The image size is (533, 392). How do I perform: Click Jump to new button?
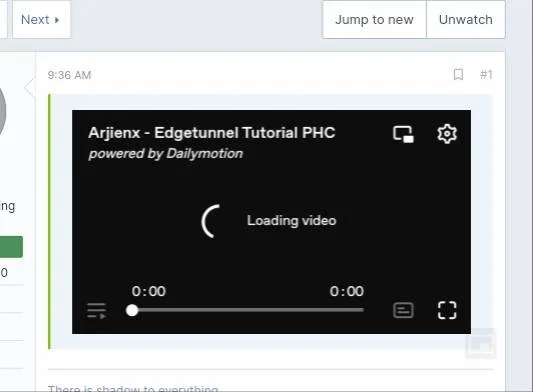coord(374,19)
